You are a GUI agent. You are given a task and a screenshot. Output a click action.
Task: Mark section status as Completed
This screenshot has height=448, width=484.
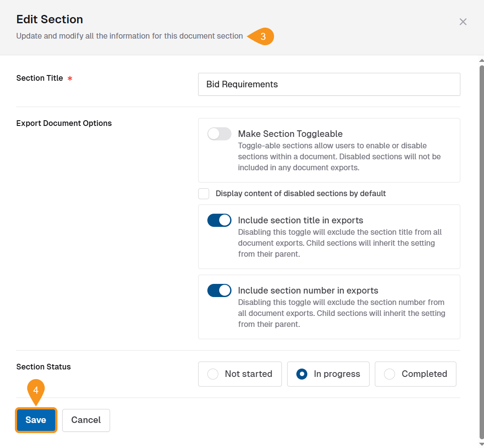click(415, 374)
